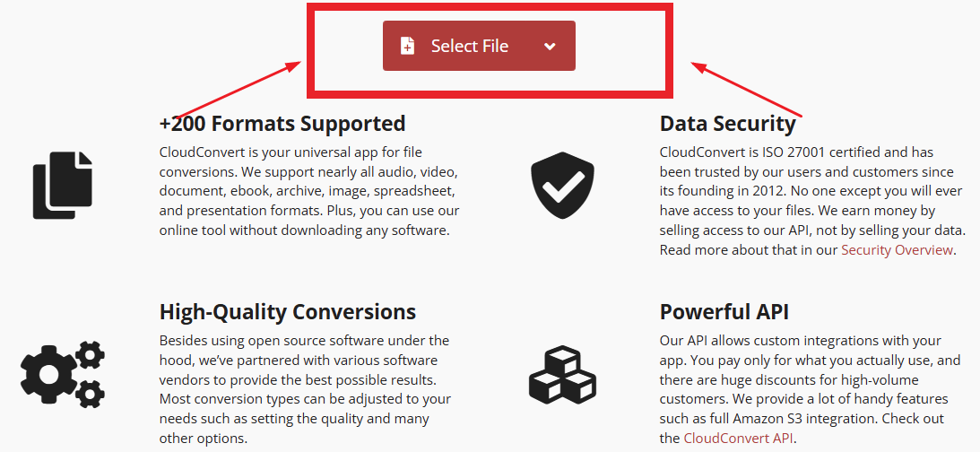Open the Security Overview link
The width and height of the screenshot is (980, 452).
(x=897, y=250)
